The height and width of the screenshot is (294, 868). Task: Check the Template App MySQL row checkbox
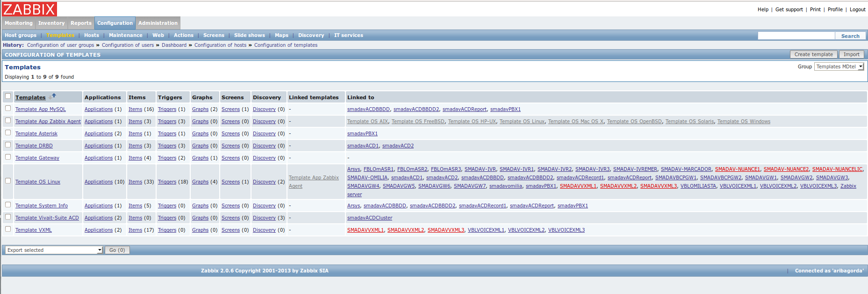(8, 108)
